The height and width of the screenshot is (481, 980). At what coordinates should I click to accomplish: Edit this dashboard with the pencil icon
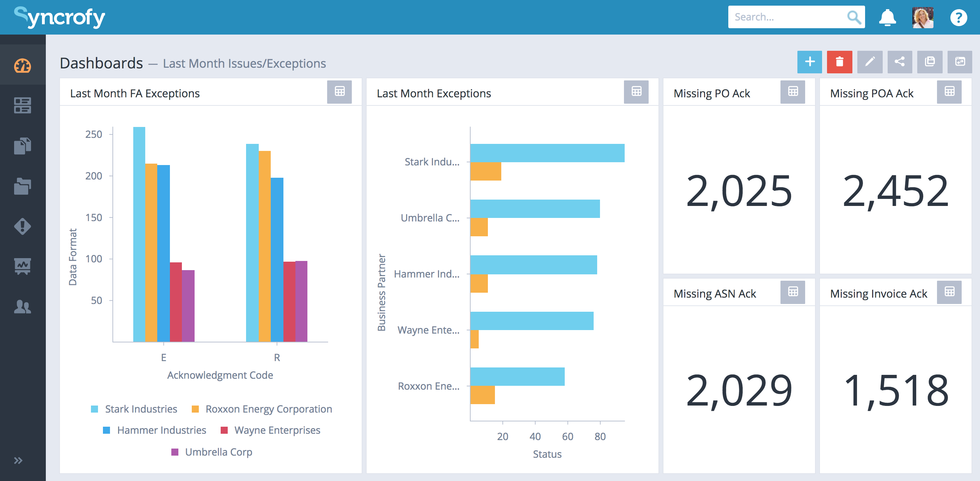coord(870,62)
